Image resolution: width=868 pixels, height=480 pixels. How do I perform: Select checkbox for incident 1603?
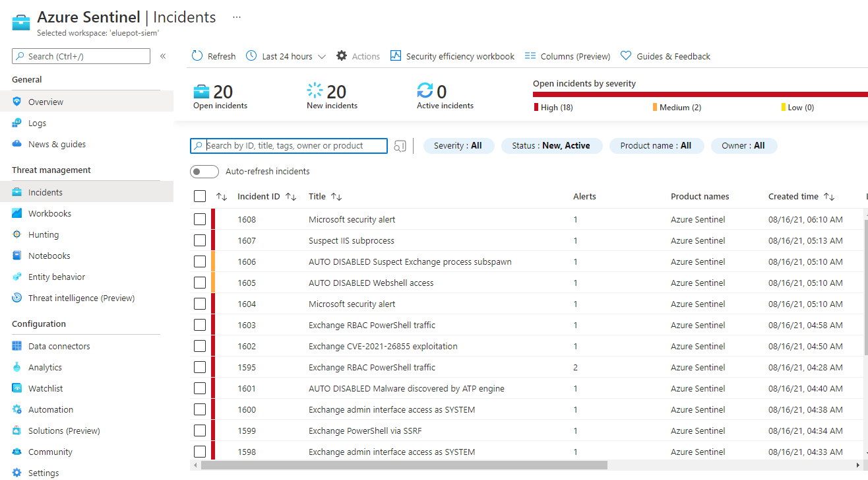(200, 325)
